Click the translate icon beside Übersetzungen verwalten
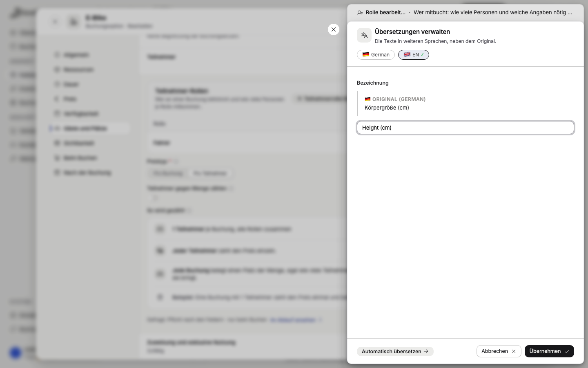The width and height of the screenshot is (588, 368). tap(364, 35)
